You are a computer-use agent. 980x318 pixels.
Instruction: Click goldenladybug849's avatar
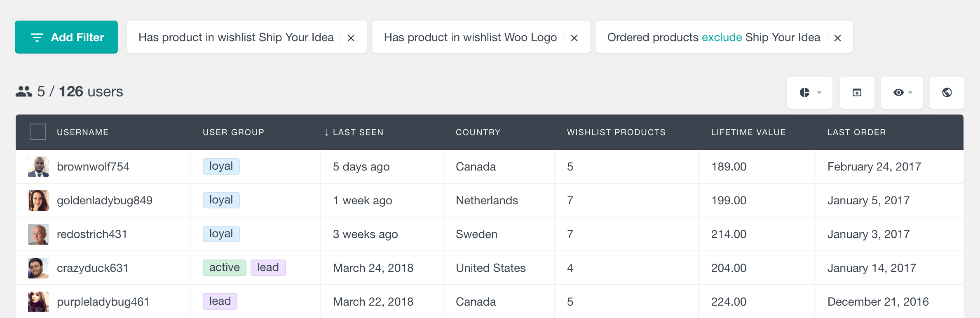pos(38,201)
